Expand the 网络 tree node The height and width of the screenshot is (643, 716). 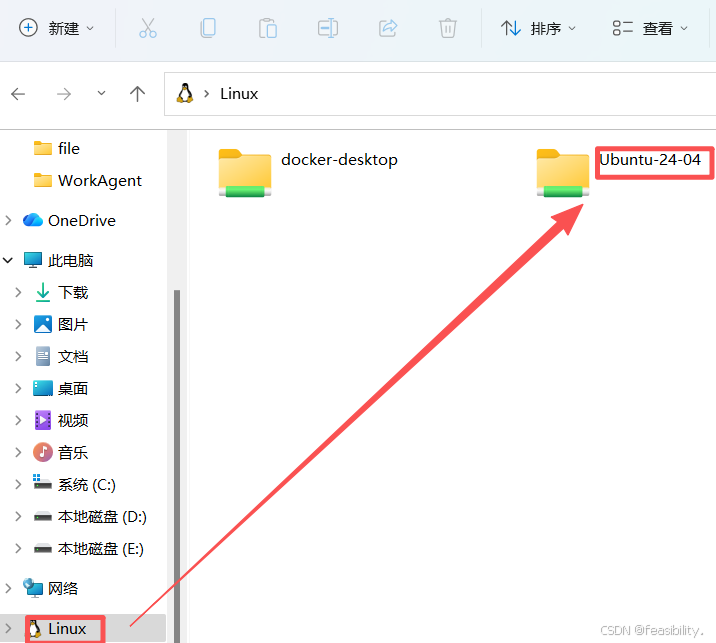pyautogui.click(x=8, y=588)
